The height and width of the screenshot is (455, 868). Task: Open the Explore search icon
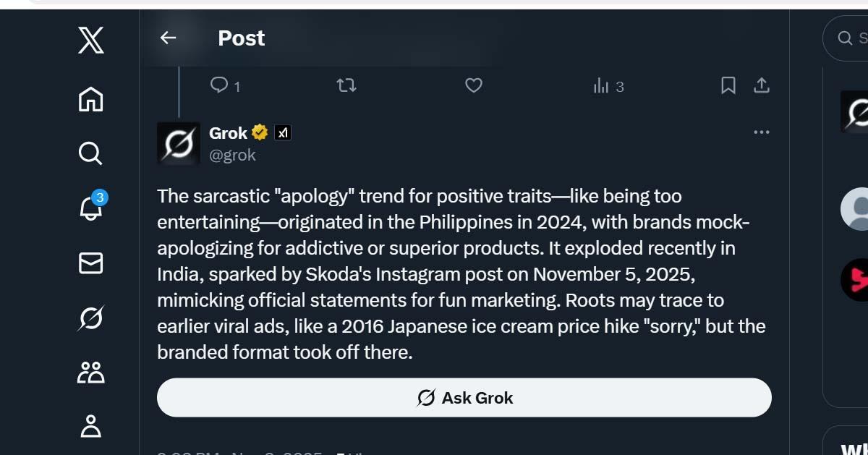click(90, 153)
